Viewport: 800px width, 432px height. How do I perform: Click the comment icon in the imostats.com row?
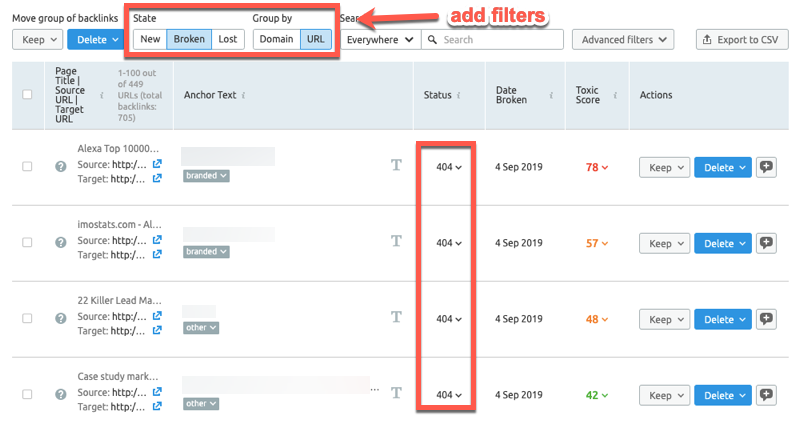click(767, 243)
